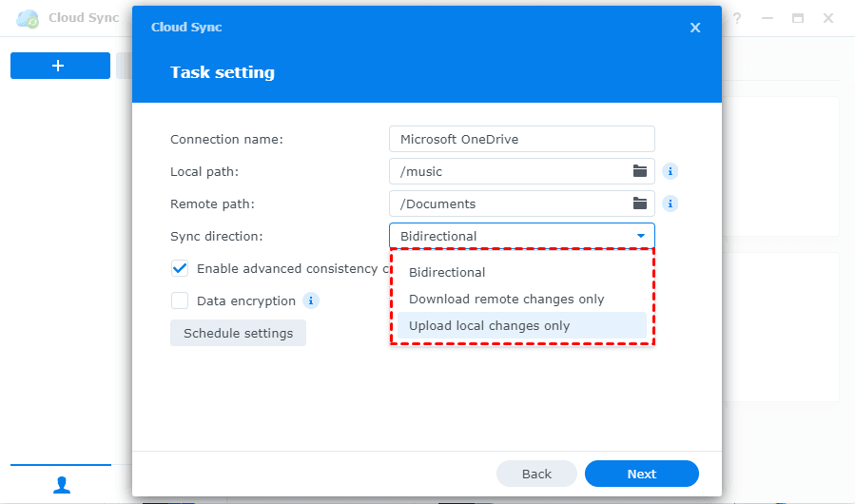Click the Connection name input field

point(521,139)
